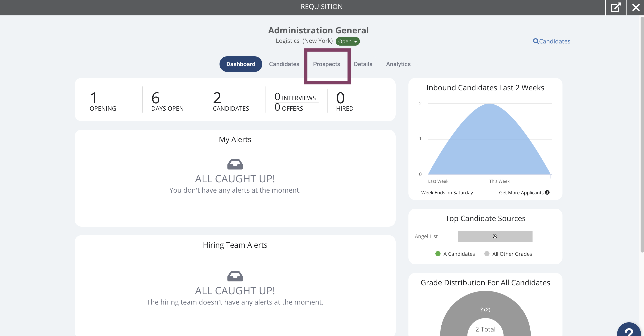This screenshot has height=336, width=644.
Task: Click the magnifier icon beside Candidates link
Action: point(536,41)
